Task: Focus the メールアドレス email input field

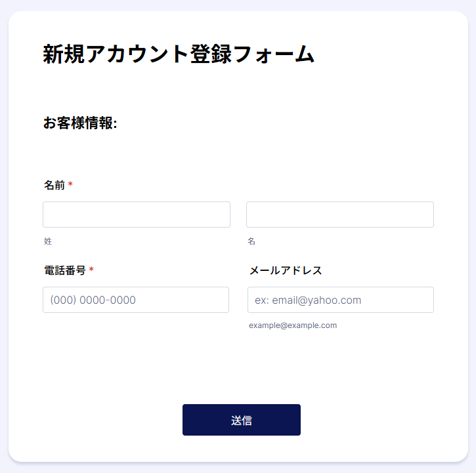Action: pyautogui.click(x=340, y=300)
